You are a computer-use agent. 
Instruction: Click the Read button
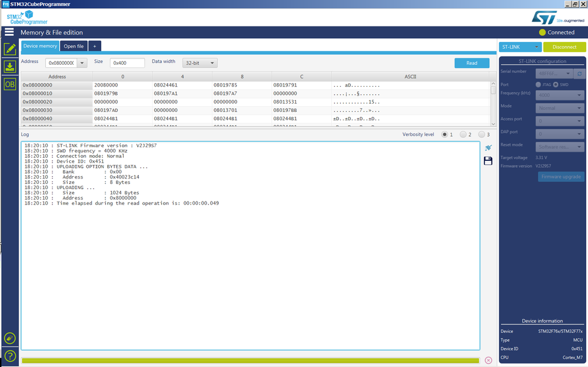tap(471, 63)
